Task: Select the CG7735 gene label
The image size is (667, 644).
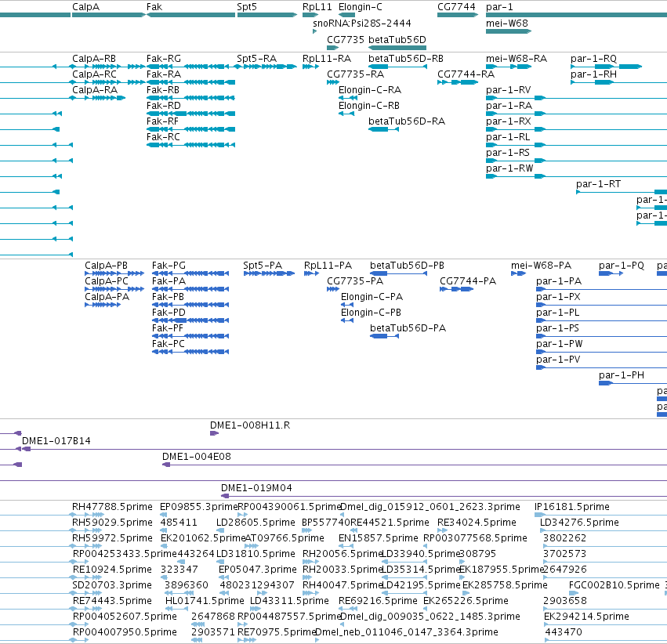Action: [346, 39]
